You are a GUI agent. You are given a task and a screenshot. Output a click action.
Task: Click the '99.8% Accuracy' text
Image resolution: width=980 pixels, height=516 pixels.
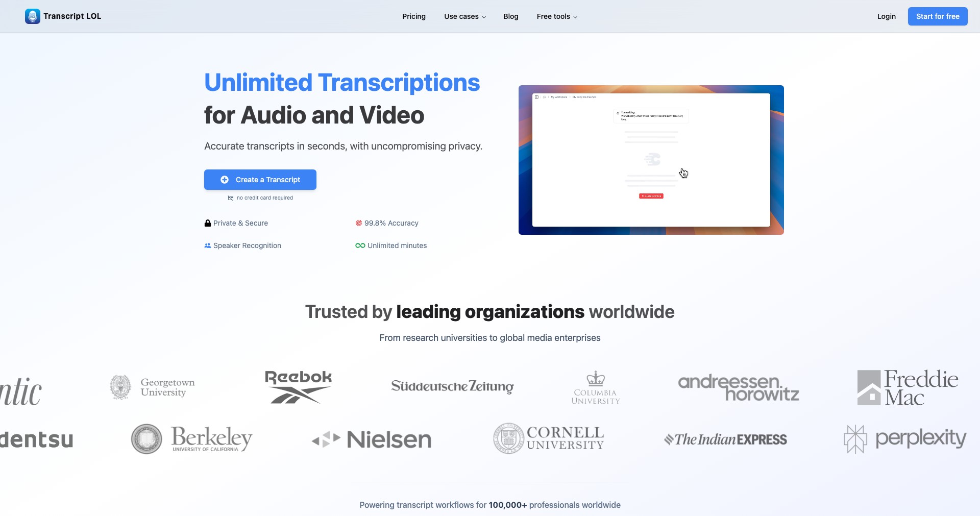point(391,223)
